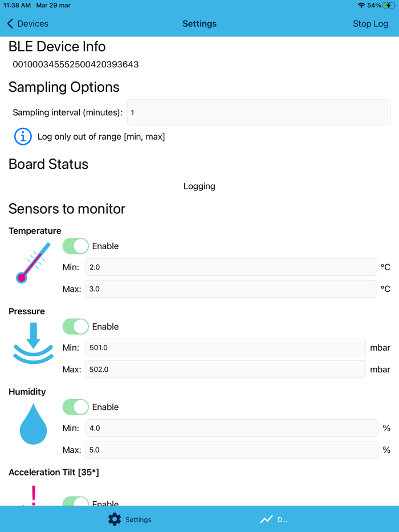Toggle Humidity monitoring off
The width and height of the screenshot is (399, 532).
pyautogui.click(x=75, y=407)
